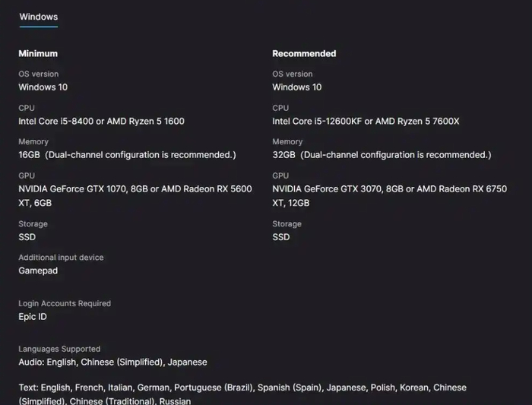Click Windows 10 under recommended OS version
The height and width of the screenshot is (405, 532).
(297, 87)
